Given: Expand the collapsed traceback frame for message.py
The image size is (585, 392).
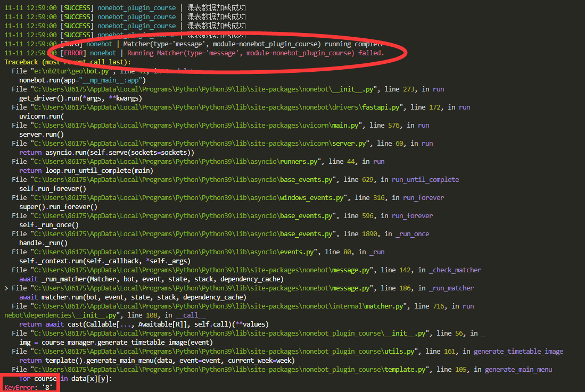Looking at the screenshot, I should 4,288.
